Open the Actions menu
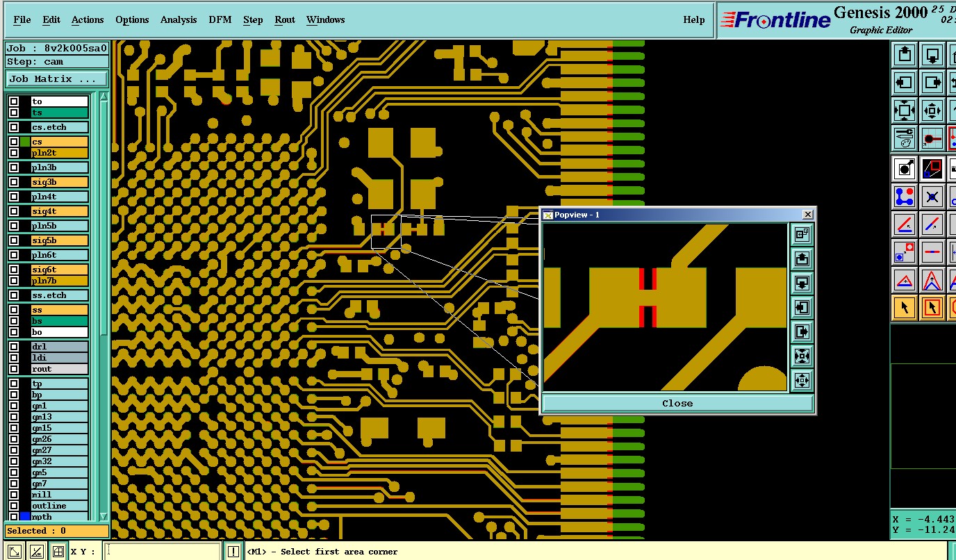Viewport: 956px width, 560px height. pyautogui.click(x=88, y=19)
